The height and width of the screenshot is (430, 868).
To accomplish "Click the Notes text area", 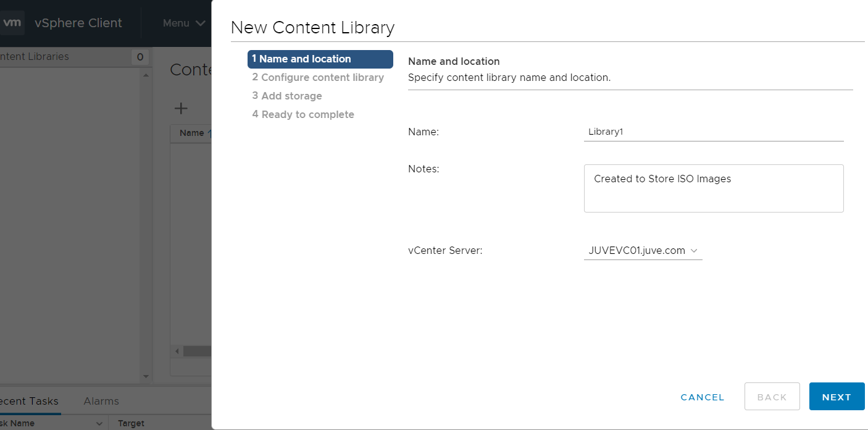I will point(714,188).
